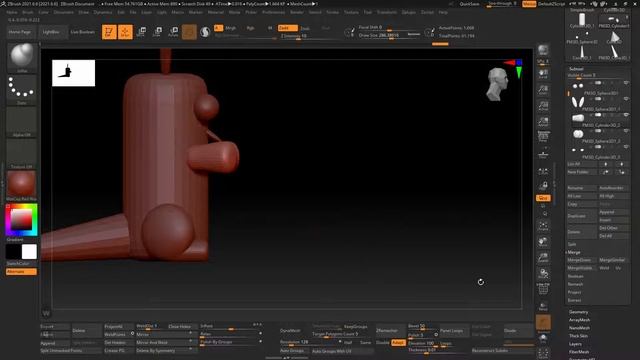Click the Sculptris Pro mode icon
Screen dimensions: 640x360
click(x=205, y=32)
